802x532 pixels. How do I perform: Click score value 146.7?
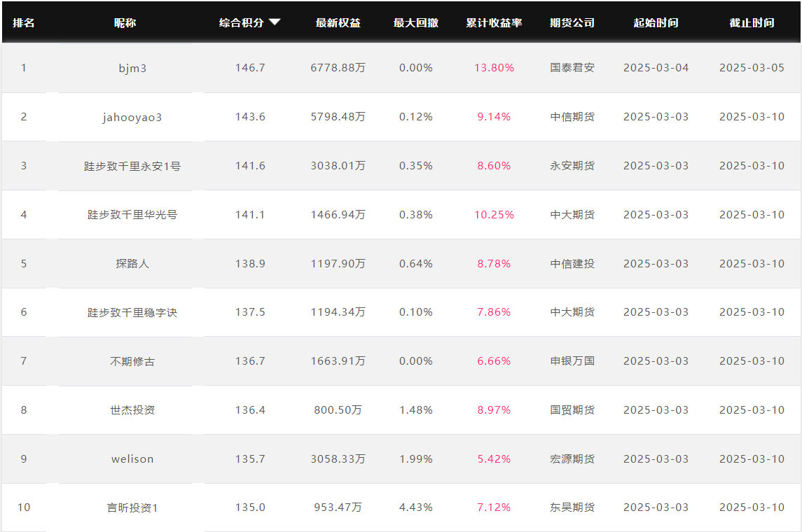coord(250,67)
